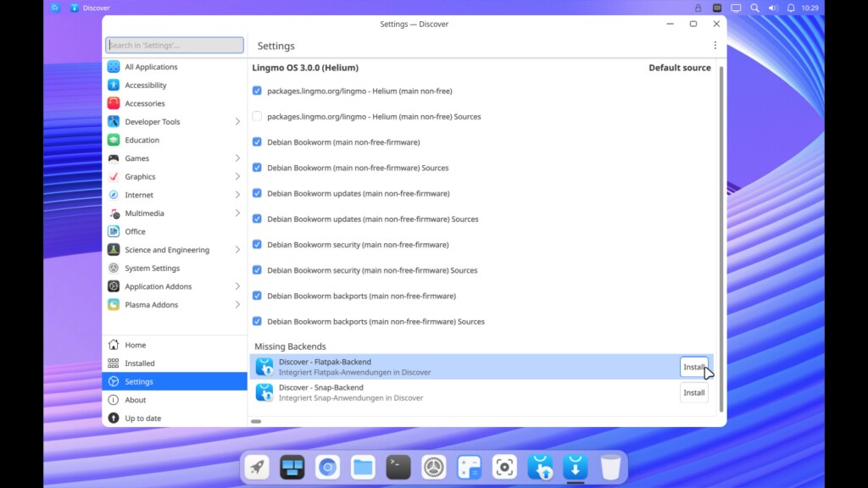This screenshot has width=868, height=488.
Task: Expand the Internet subcategories arrow
Action: [237, 195]
